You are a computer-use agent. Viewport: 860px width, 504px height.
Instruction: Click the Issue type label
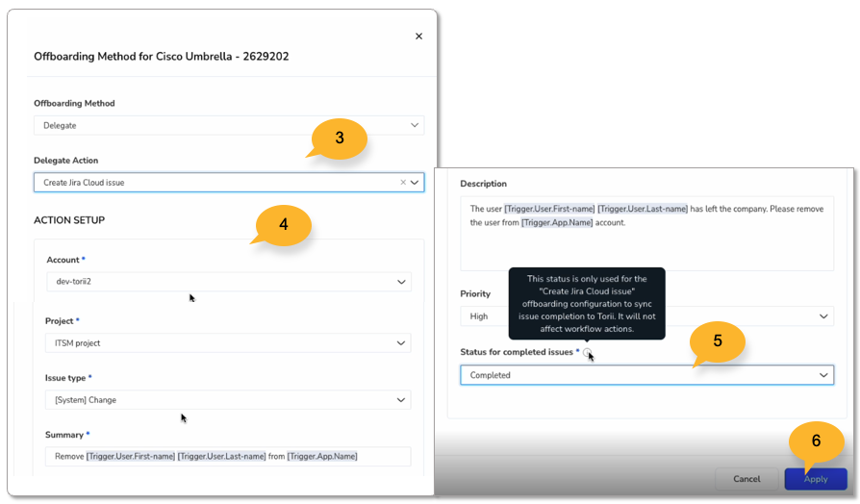click(65, 378)
